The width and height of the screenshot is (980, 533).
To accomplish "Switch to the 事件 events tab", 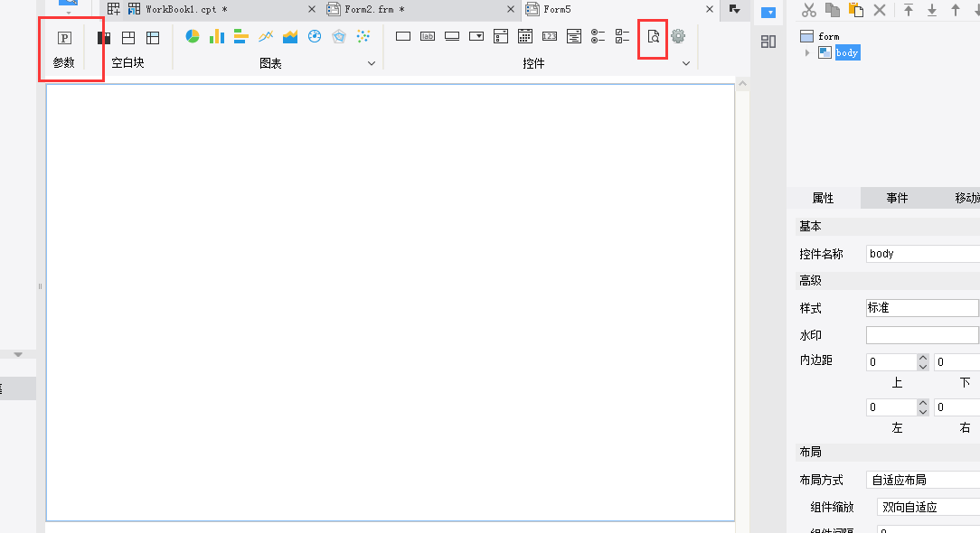I will [897, 198].
